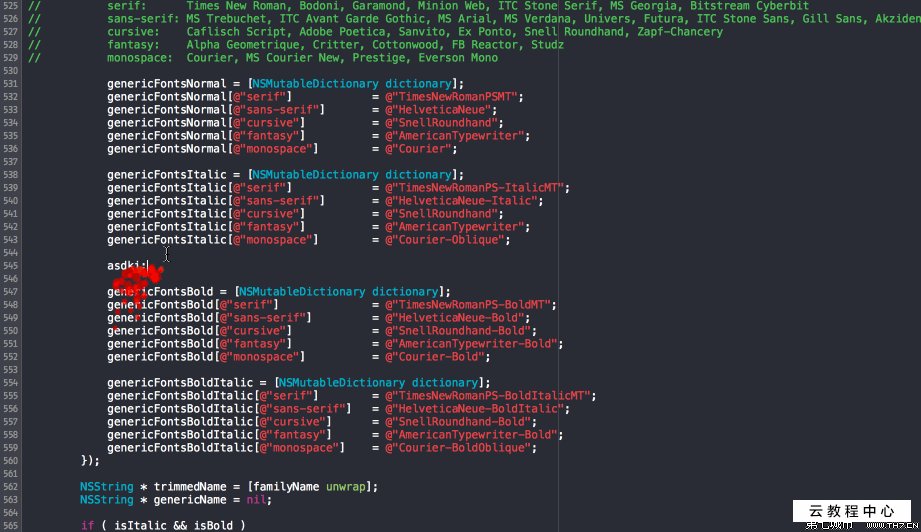Click the dictionary method on line 554

pos(445,382)
